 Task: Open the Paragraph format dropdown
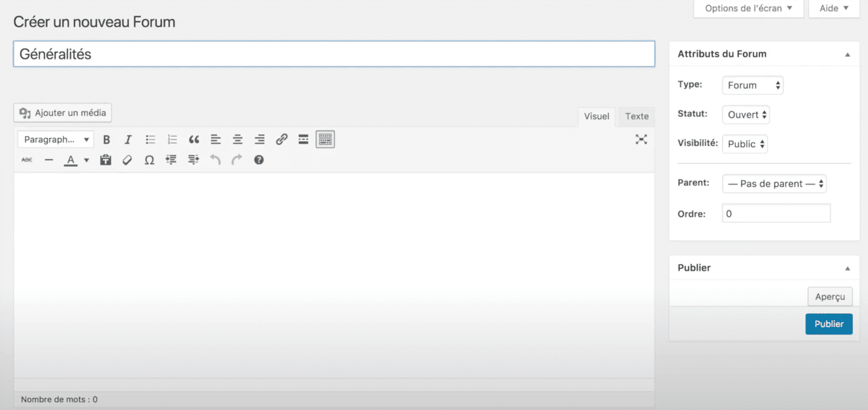(x=56, y=139)
